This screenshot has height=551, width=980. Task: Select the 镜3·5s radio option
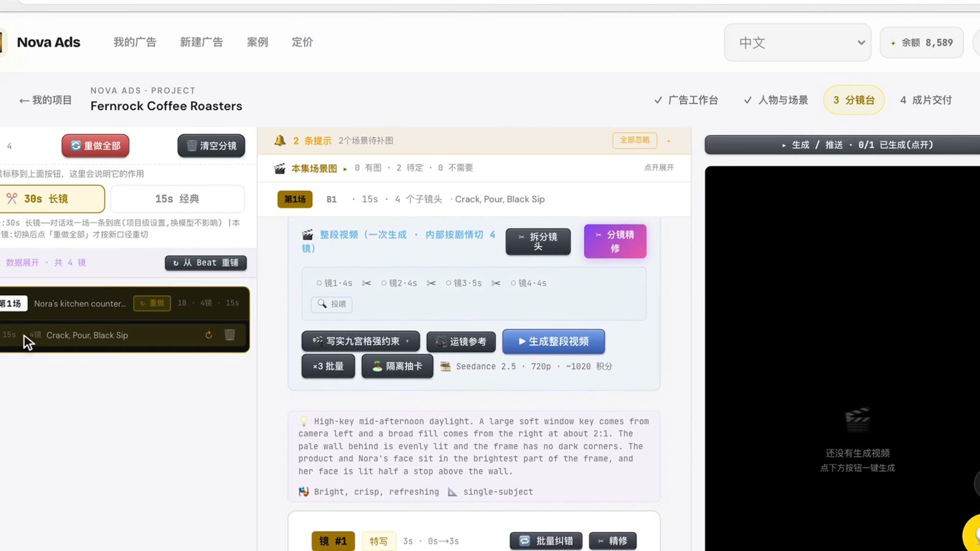pyautogui.click(x=464, y=283)
